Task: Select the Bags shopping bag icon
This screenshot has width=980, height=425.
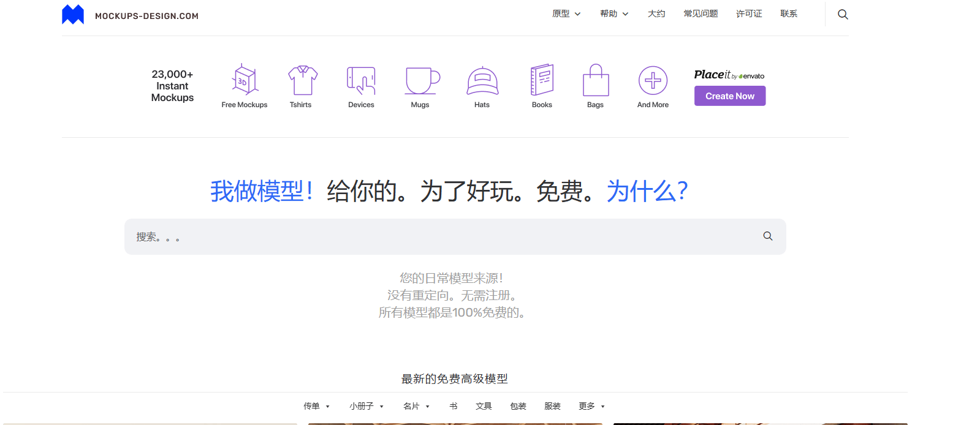Action: click(x=595, y=80)
